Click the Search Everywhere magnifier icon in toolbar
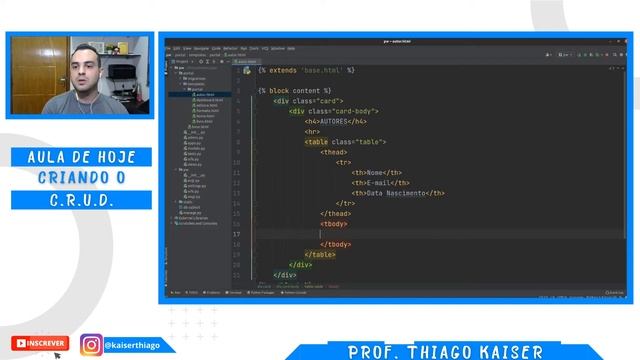640x360 pixels. tap(614, 55)
